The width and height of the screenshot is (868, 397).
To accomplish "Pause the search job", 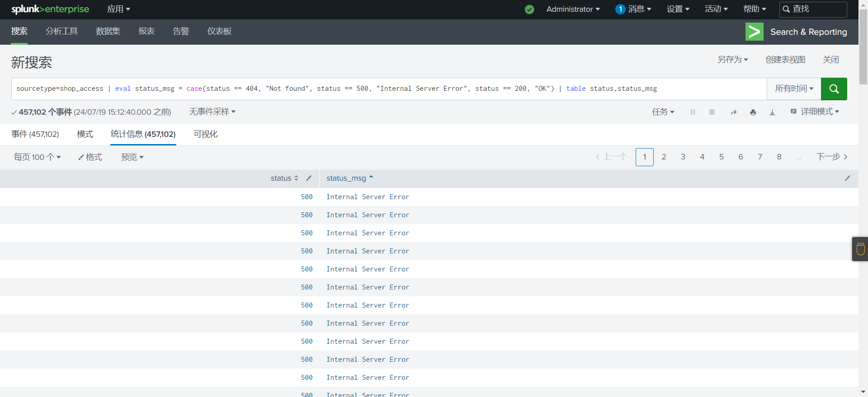I will pos(693,112).
